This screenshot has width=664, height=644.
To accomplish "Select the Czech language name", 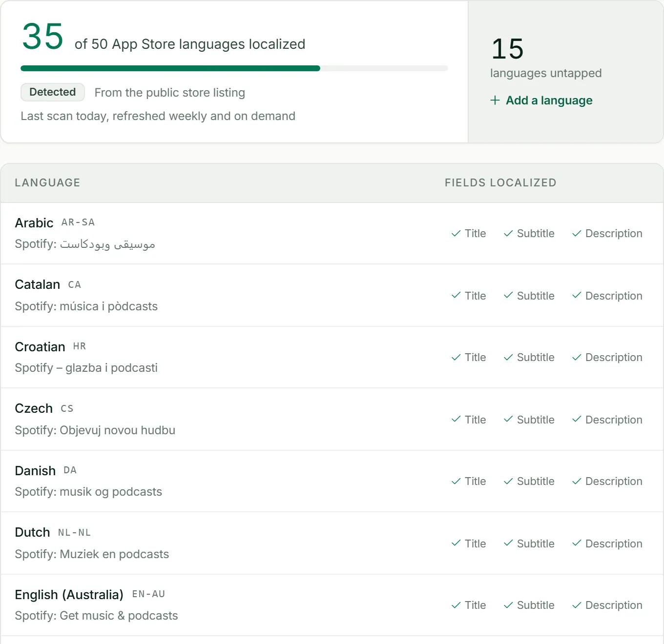I will [x=34, y=408].
